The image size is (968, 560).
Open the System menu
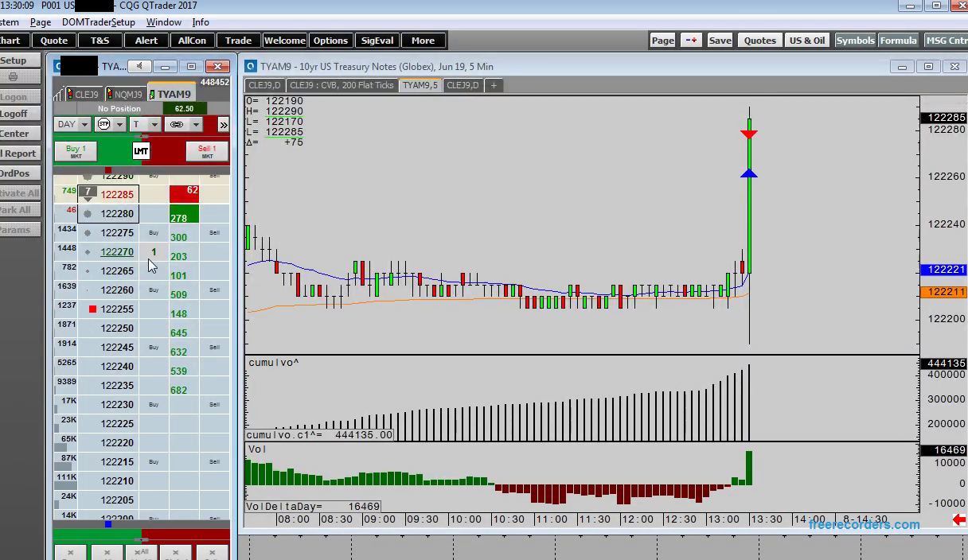(x=10, y=22)
